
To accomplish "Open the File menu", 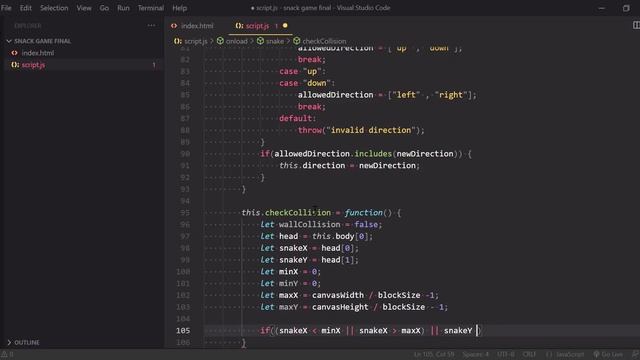I will pos(6,8).
